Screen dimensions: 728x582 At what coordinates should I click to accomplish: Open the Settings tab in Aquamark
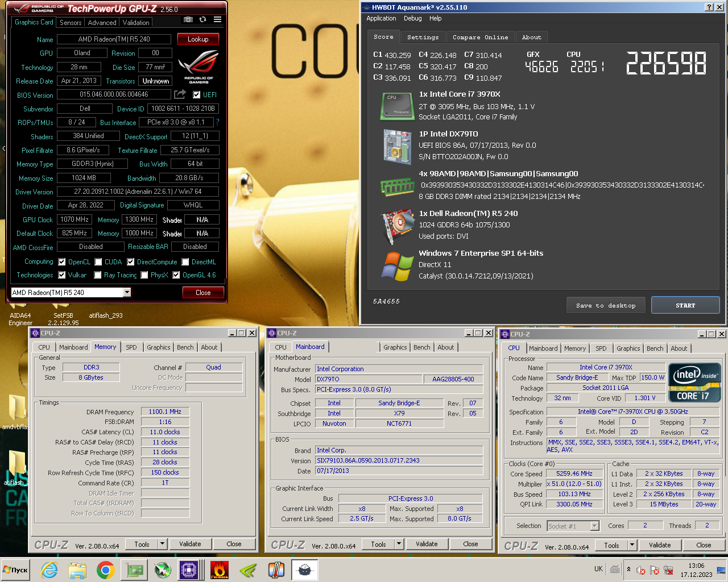(423, 37)
